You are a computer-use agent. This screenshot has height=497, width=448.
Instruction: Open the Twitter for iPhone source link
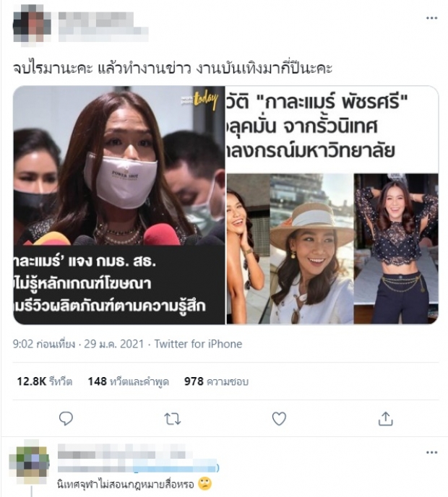[198, 344]
